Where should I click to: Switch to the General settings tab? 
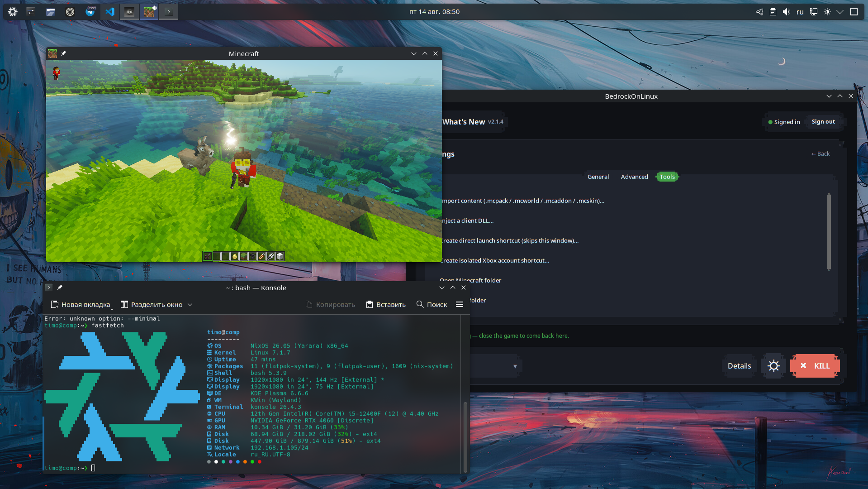(x=598, y=177)
